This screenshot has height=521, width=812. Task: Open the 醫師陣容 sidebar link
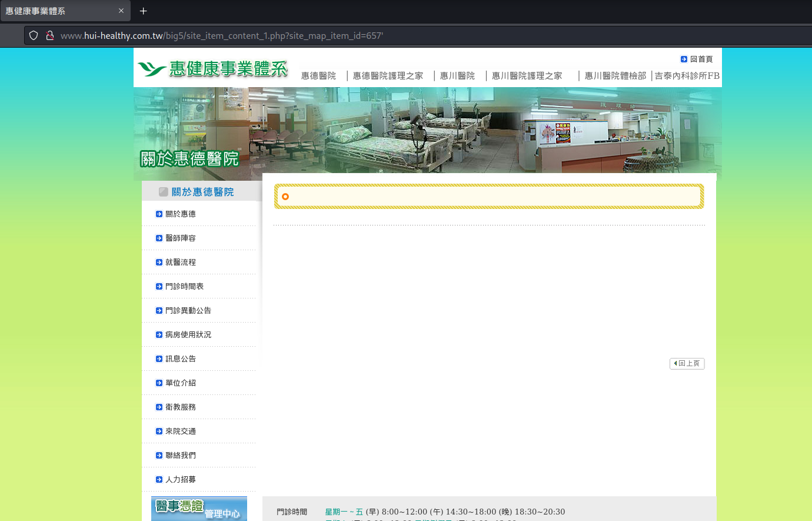coord(181,238)
